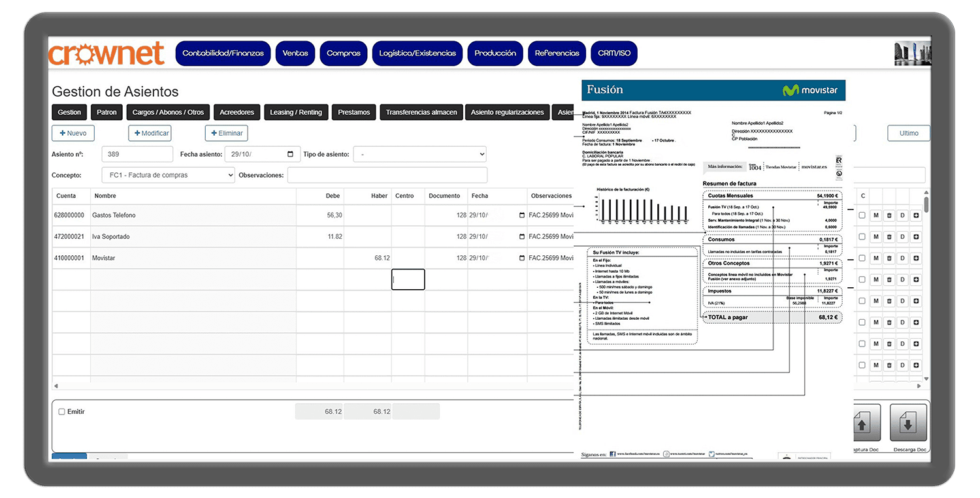The width and height of the screenshot is (980, 498).
Task: Click the Nuevo button
Action: tap(73, 133)
